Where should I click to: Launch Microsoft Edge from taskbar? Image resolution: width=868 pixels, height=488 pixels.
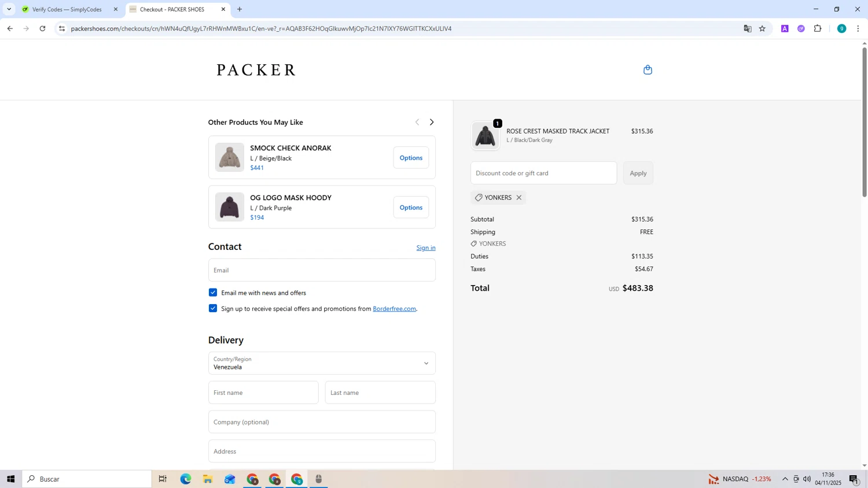pos(185,479)
